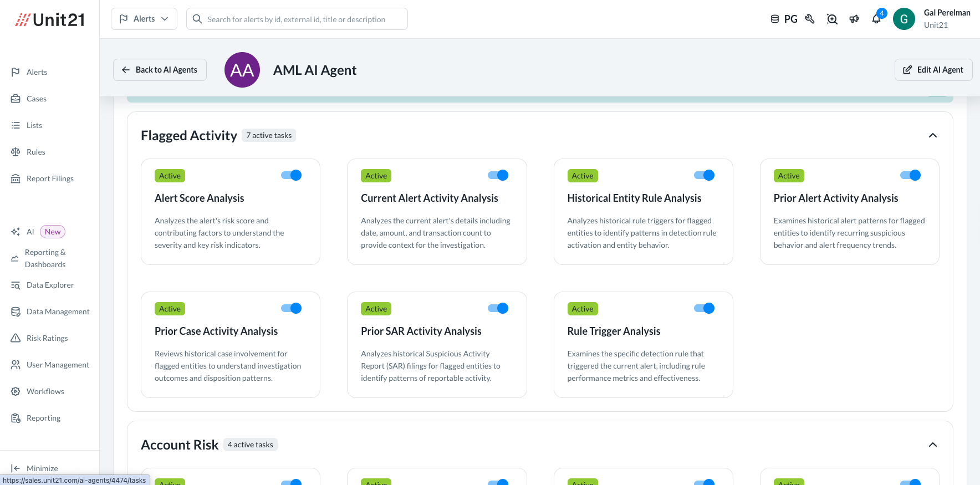Click the Cases briefcase icon

(16, 99)
